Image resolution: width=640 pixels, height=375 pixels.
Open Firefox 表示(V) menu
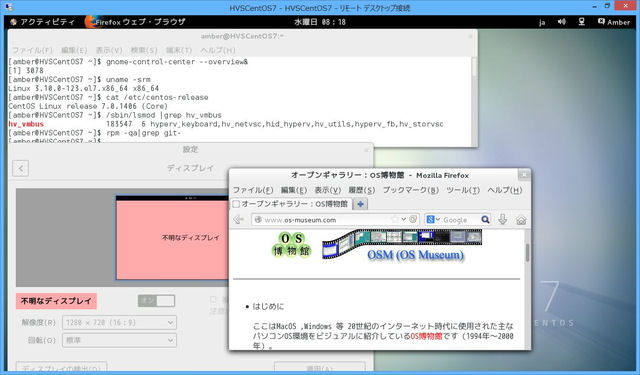tap(328, 190)
